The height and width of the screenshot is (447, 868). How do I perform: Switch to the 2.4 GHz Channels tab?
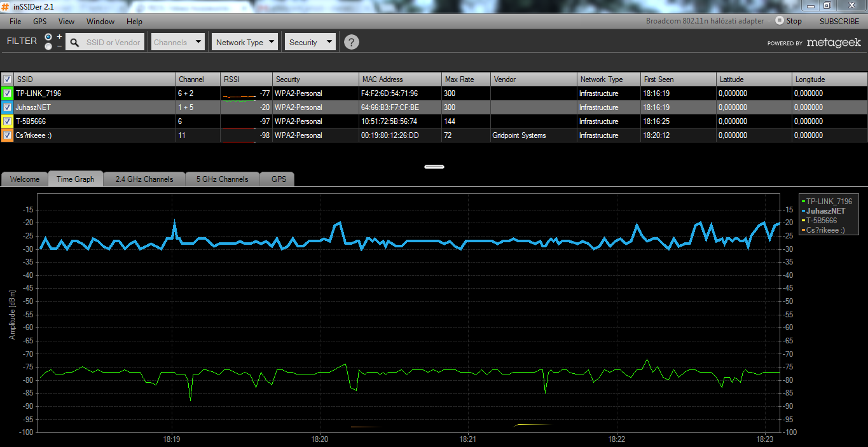144,179
